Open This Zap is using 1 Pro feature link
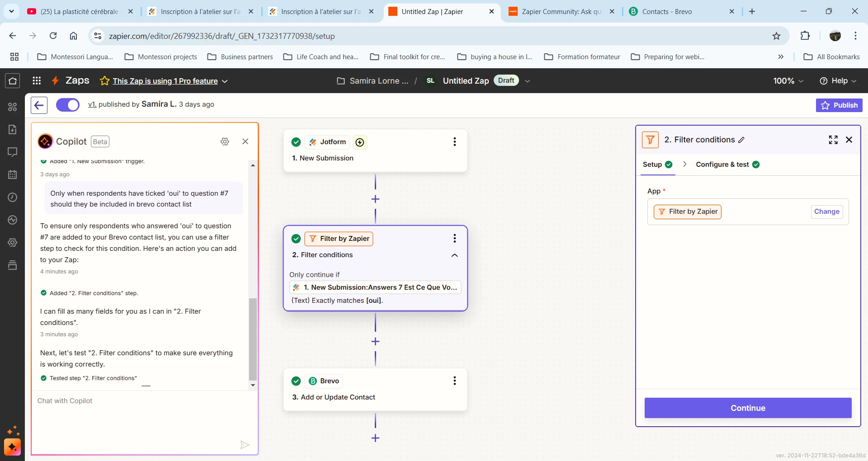This screenshot has height=461, width=868. (x=165, y=81)
